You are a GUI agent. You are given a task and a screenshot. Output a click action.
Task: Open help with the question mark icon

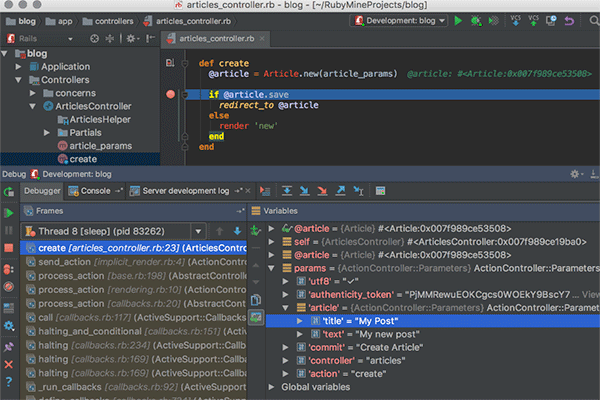tap(8, 381)
